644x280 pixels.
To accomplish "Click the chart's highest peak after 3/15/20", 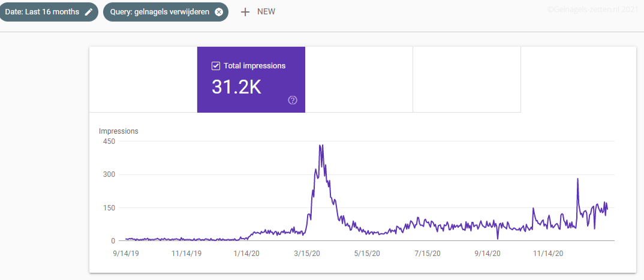I will (x=321, y=146).
